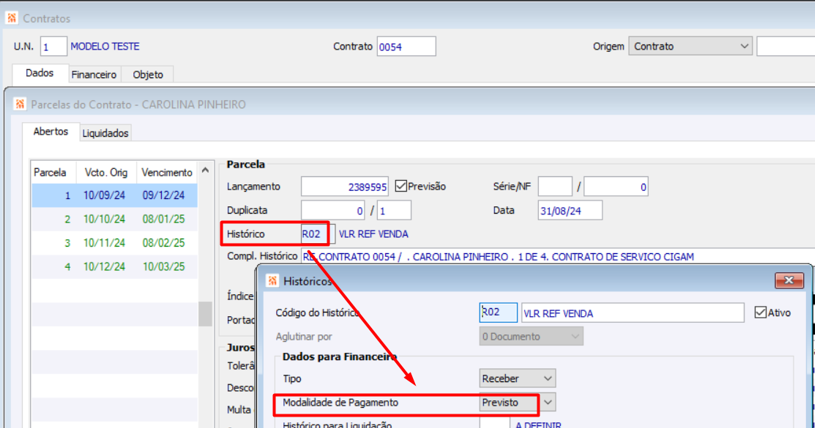Click the Duplicata sequence field showing 1
This screenshot has height=428, width=815.
[394, 211]
